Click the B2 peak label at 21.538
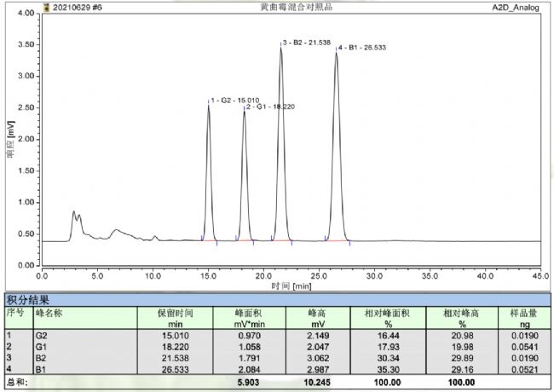 pyautogui.click(x=307, y=42)
